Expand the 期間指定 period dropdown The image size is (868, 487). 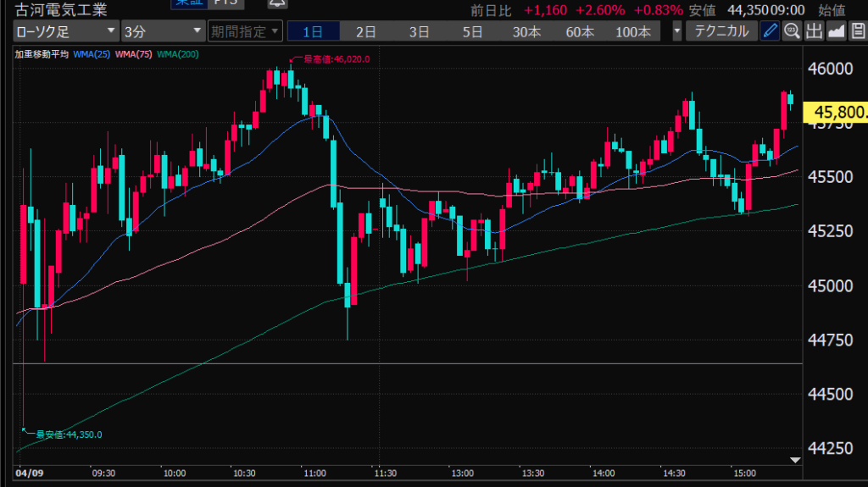[x=244, y=32]
